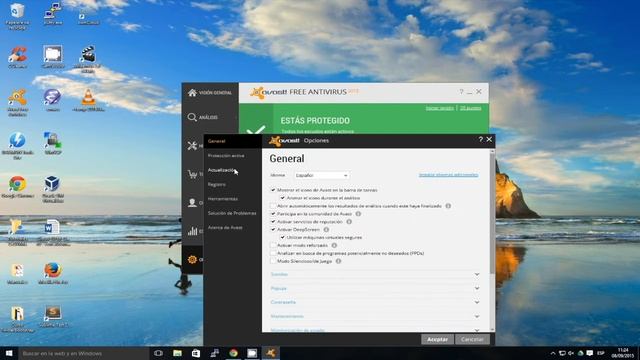Open Avast store cart icon
640x360 pixels.
pyautogui.click(x=192, y=174)
